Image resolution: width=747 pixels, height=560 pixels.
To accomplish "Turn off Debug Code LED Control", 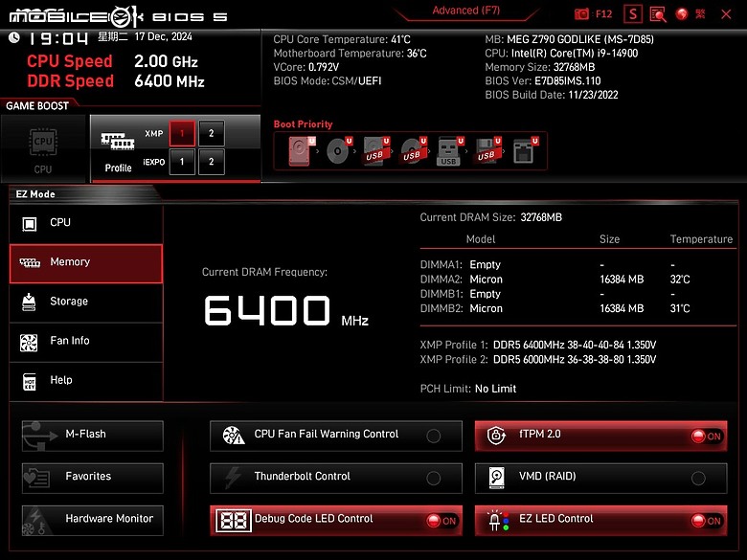I will (336, 520).
